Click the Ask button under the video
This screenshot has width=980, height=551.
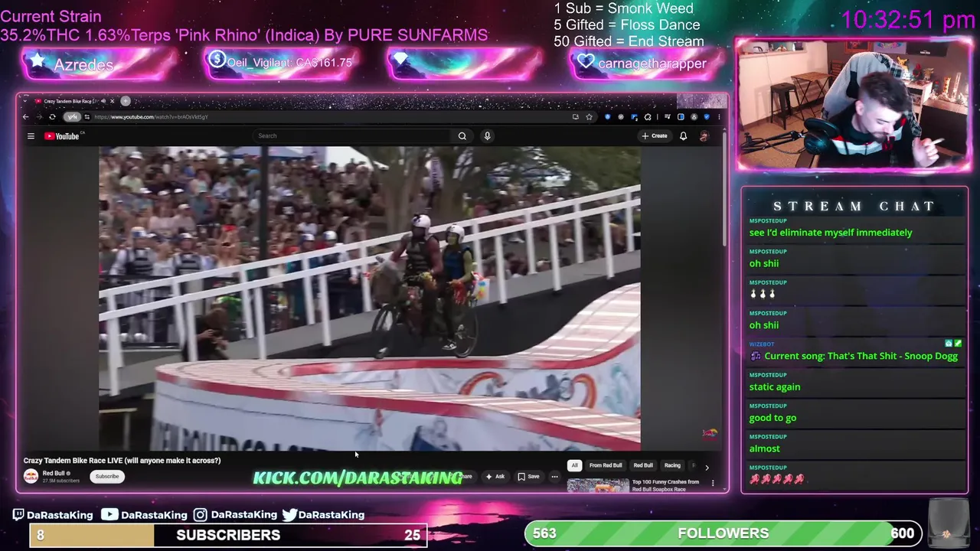coord(495,477)
